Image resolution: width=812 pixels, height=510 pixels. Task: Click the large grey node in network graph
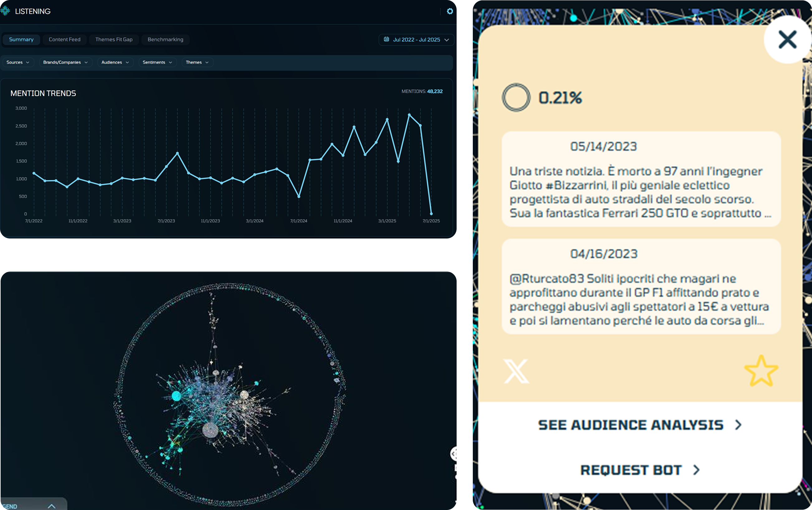click(210, 430)
